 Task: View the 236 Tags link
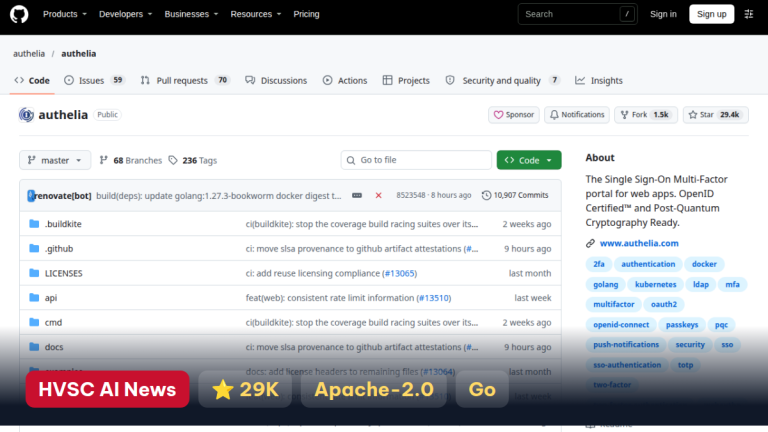tap(192, 160)
